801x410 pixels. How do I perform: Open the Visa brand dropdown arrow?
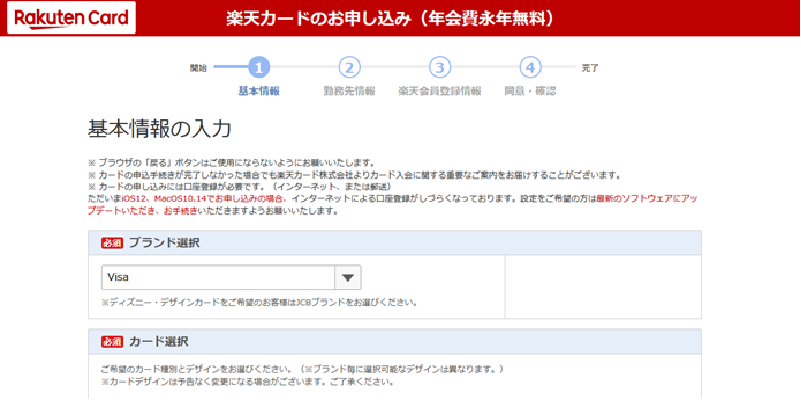tap(348, 278)
